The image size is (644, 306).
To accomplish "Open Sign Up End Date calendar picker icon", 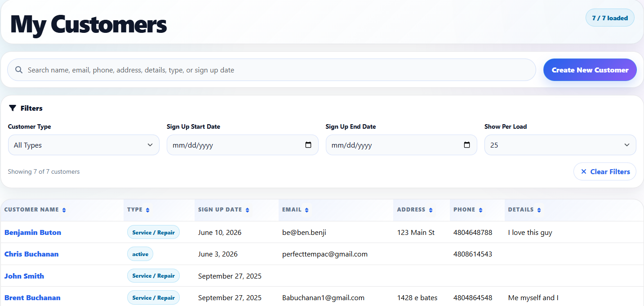I will point(467,145).
